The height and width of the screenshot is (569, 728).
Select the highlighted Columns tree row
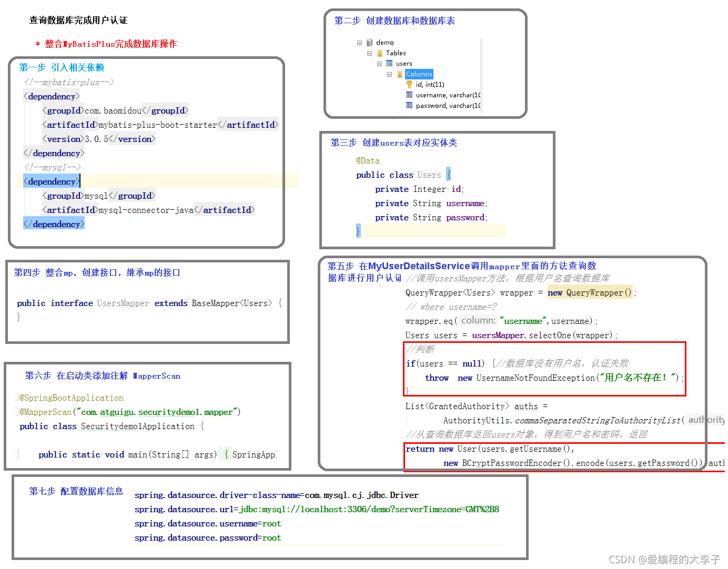coord(419,74)
